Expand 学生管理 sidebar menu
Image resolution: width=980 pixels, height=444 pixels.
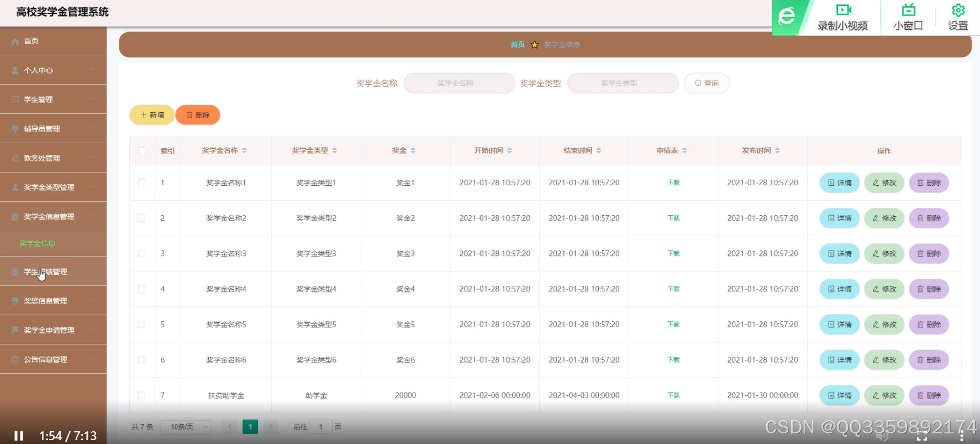(x=53, y=100)
